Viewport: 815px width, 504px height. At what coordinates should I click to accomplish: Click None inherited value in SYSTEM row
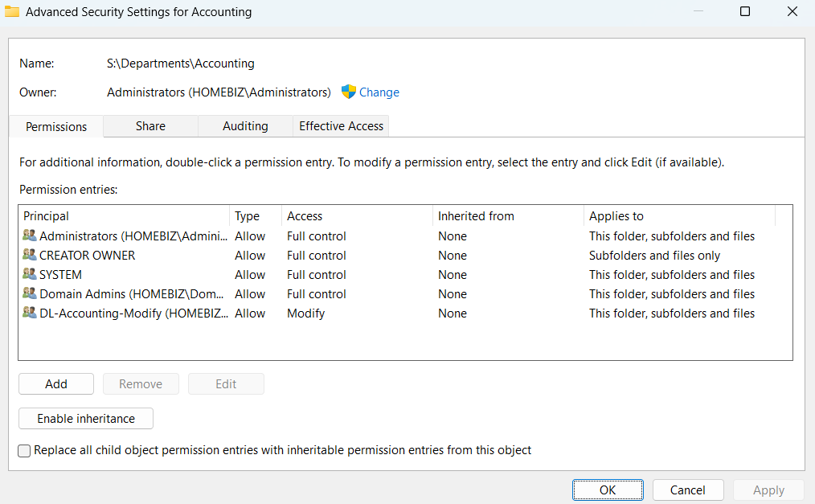[x=453, y=274]
